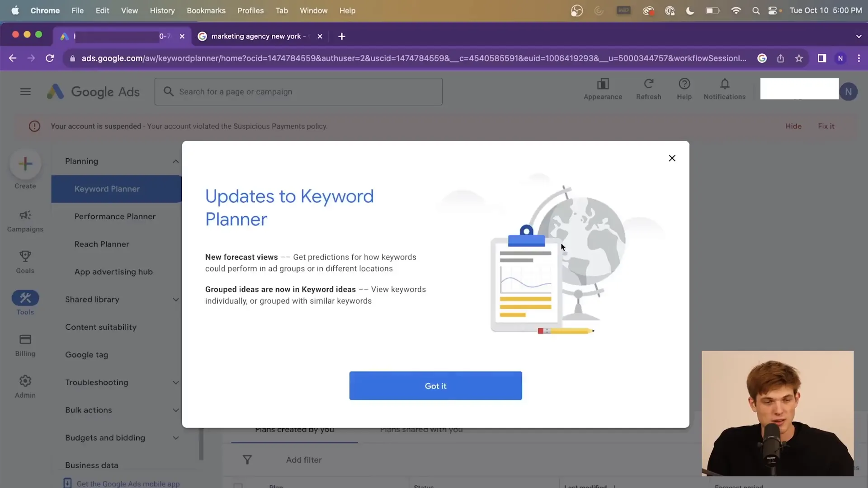Screen dimensions: 868x488
Task: Click the Google Ads logo
Action: 94,92
